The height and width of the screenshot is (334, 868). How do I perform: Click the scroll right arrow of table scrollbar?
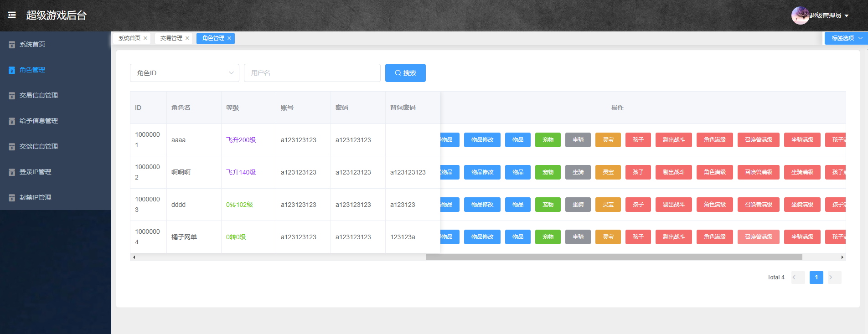[x=842, y=257]
